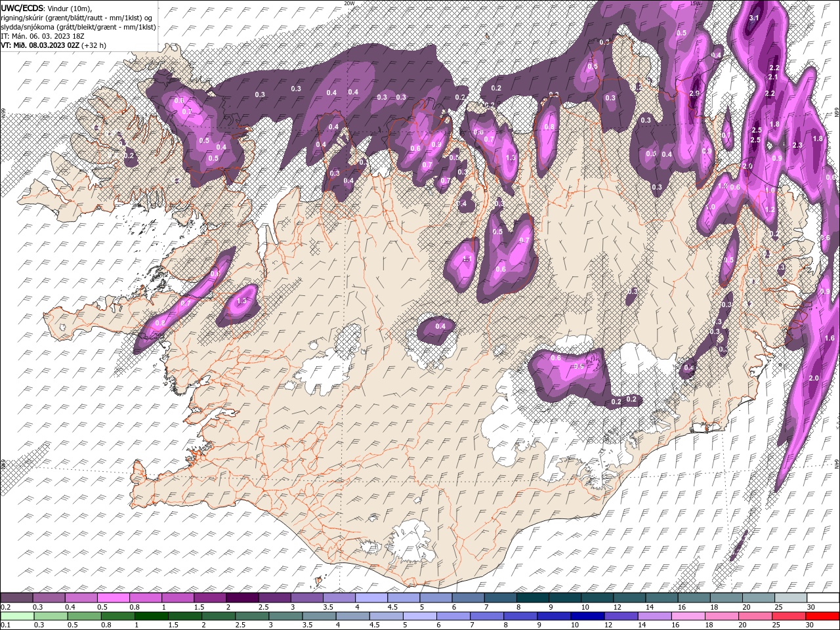
Task: Click top legend swatch between 0.5 and 0.8
Action: [114, 598]
